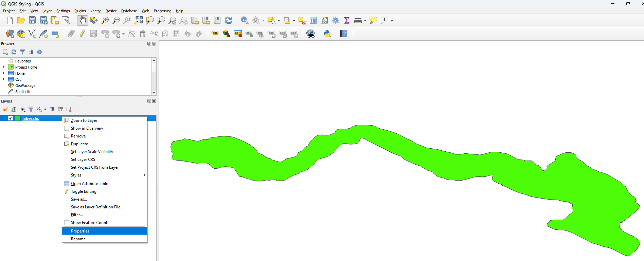The width and height of the screenshot is (644, 261).
Task: Save the project with the floppy disk icon
Action: (32, 20)
